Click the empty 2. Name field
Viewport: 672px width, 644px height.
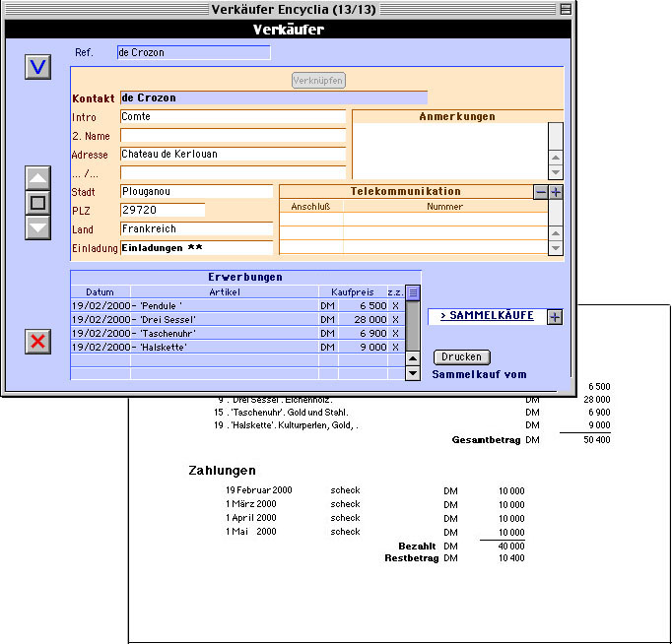pyautogui.click(x=234, y=136)
